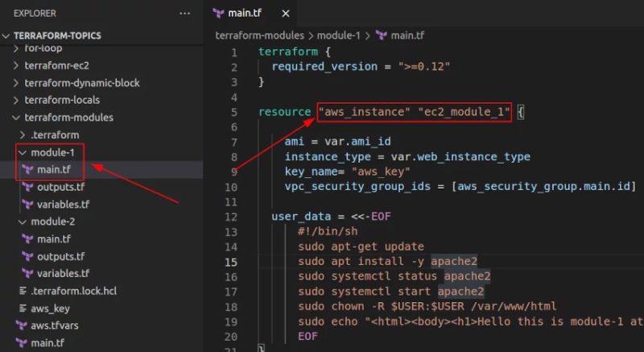Click 'sudo systemctl status' on line 16

click(368, 276)
